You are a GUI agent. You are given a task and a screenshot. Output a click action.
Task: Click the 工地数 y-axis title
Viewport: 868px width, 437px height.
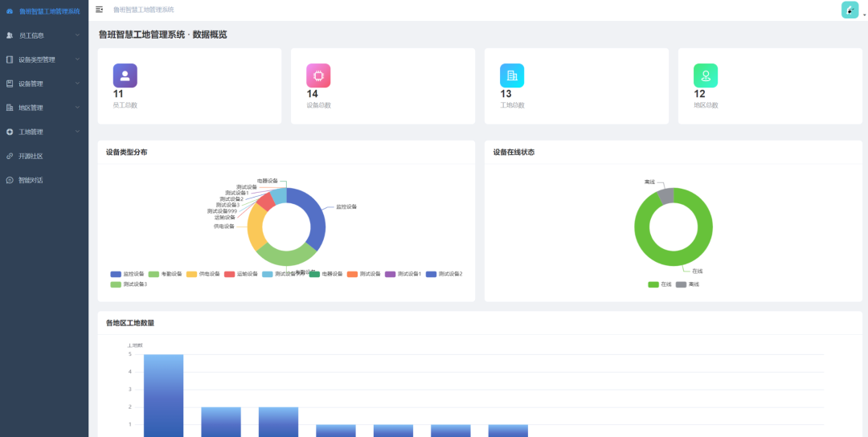pyautogui.click(x=135, y=345)
